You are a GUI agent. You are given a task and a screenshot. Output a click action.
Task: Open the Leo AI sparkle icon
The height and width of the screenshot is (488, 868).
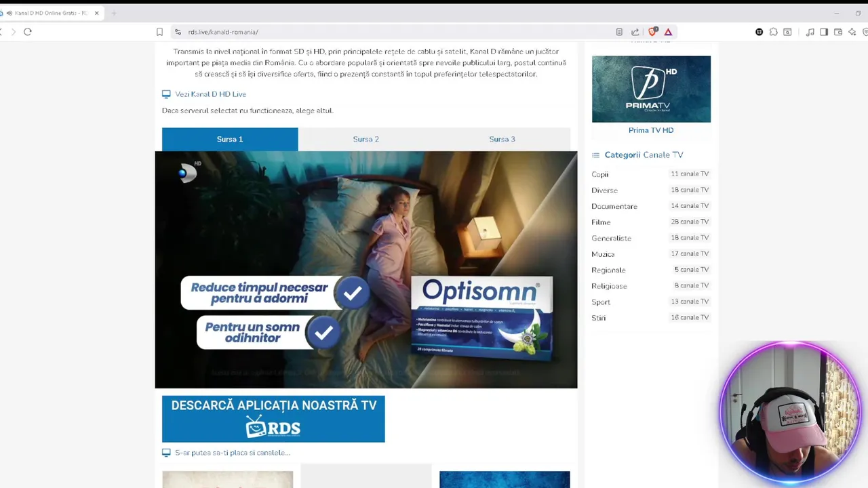(x=852, y=32)
